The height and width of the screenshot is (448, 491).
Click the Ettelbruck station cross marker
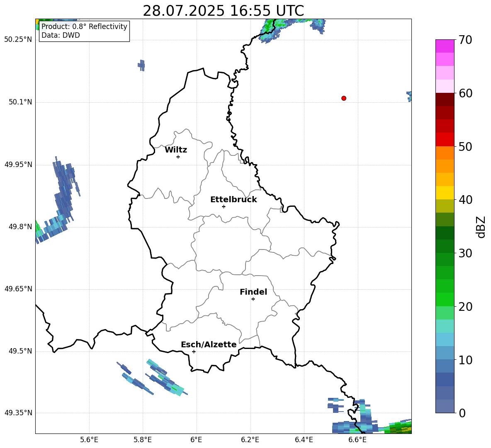tap(224, 206)
